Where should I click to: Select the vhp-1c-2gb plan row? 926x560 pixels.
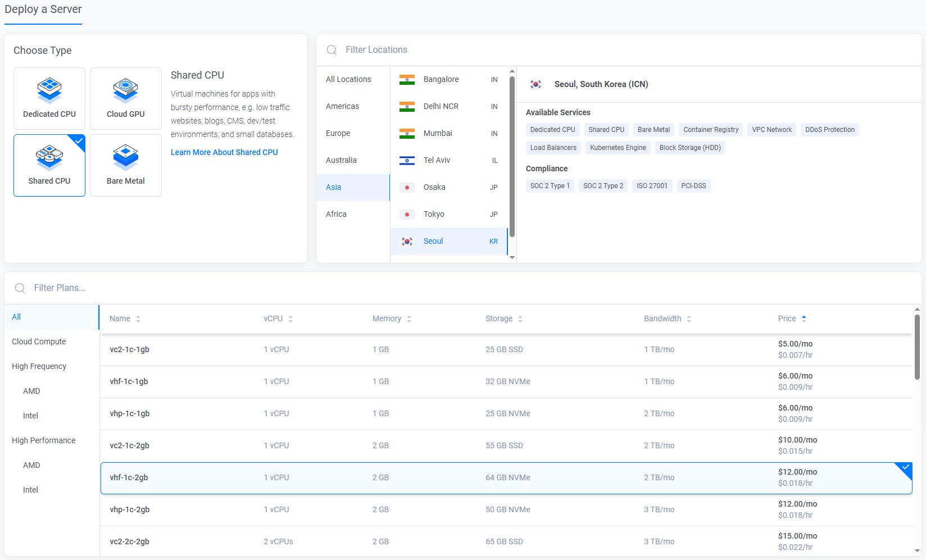click(x=506, y=509)
